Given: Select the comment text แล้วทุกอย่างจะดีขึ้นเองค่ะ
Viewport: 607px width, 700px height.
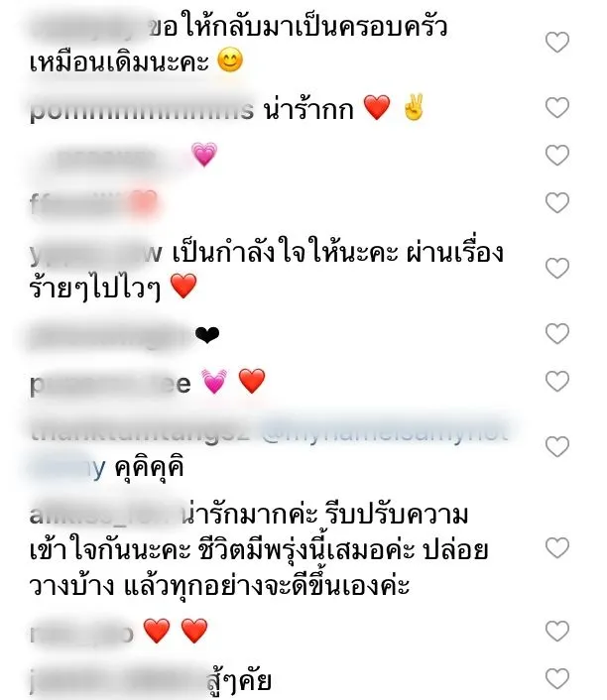Looking at the screenshot, I should pyautogui.click(x=266, y=586).
